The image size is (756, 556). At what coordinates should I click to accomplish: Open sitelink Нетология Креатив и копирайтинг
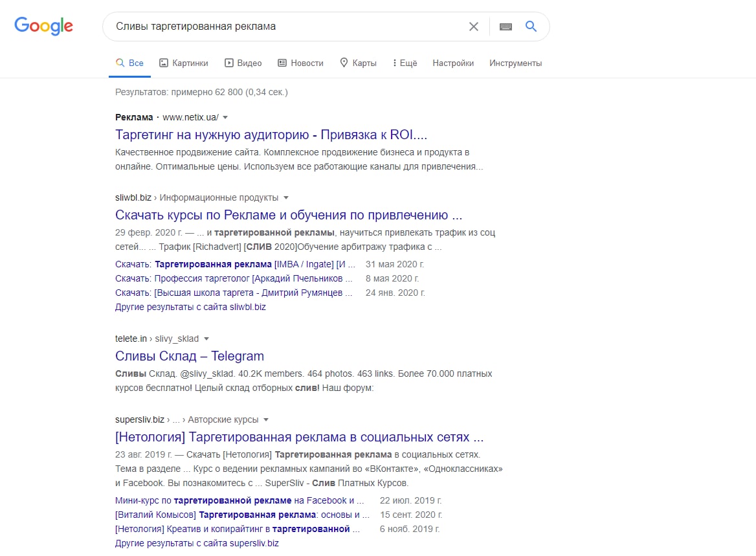(x=237, y=529)
